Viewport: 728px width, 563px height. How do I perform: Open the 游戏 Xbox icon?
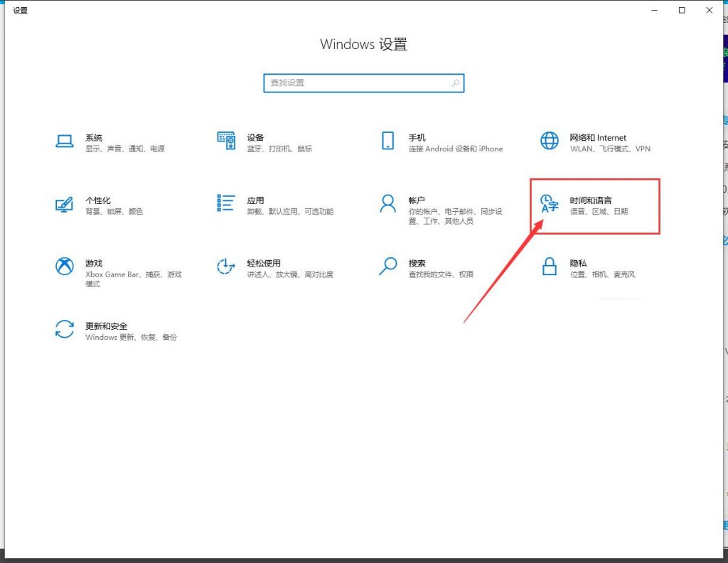point(65,267)
